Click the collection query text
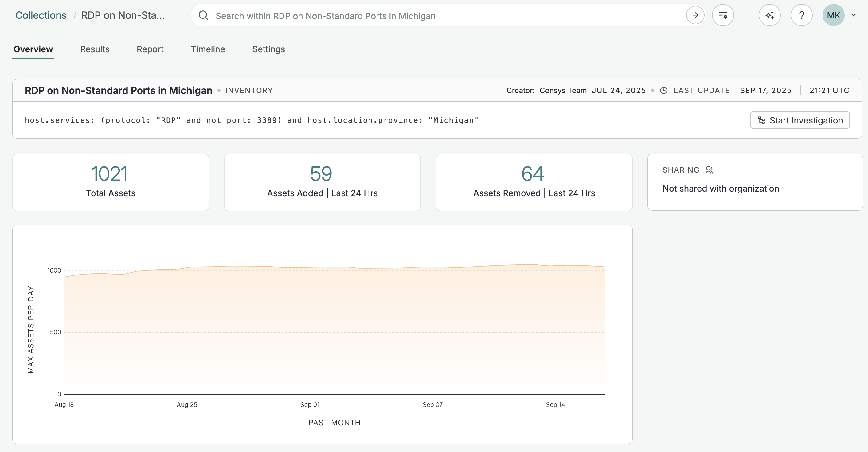This screenshot has width=868, height=452. (x=251, y=120)
